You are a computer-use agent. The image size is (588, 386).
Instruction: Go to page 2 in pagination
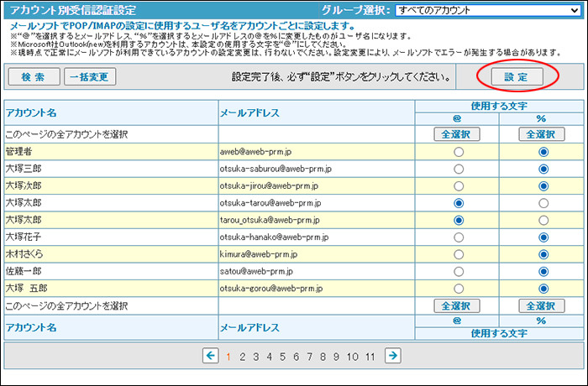tap(242, 357)
